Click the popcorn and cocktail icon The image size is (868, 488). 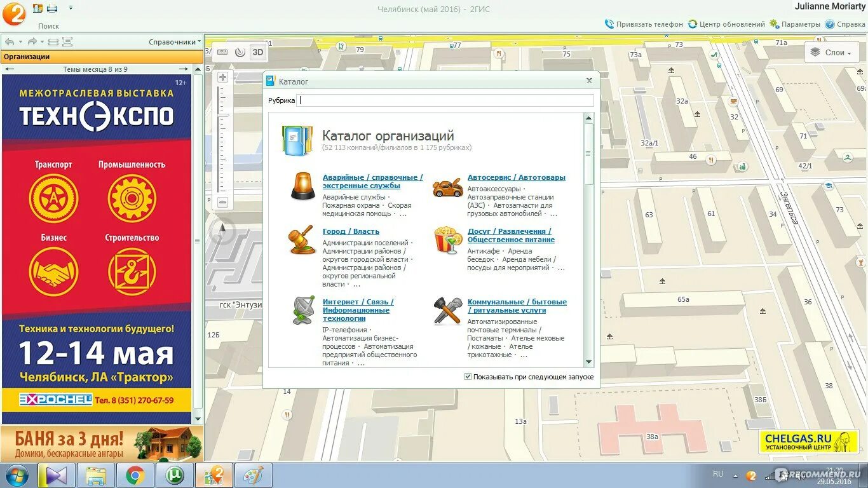[447, 241]
